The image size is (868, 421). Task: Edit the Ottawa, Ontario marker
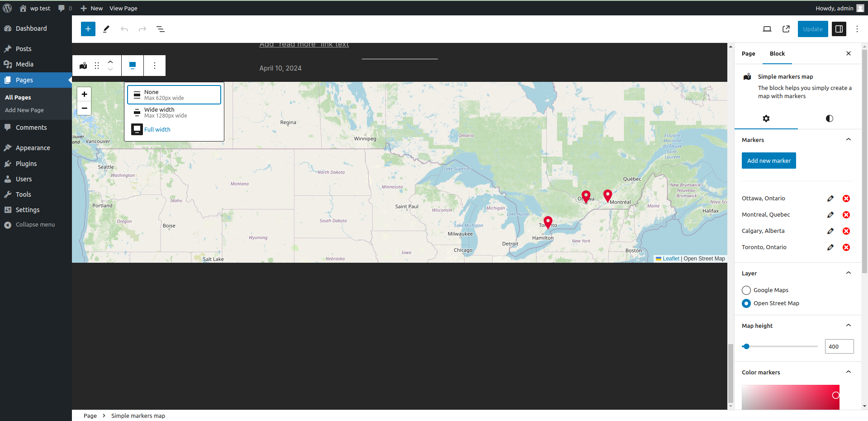pos(830,199)
